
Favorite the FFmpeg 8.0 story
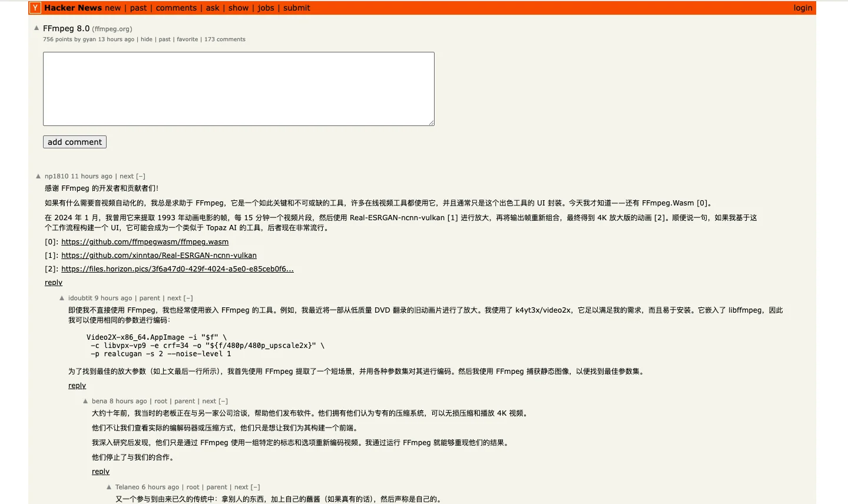coord(187,39)
